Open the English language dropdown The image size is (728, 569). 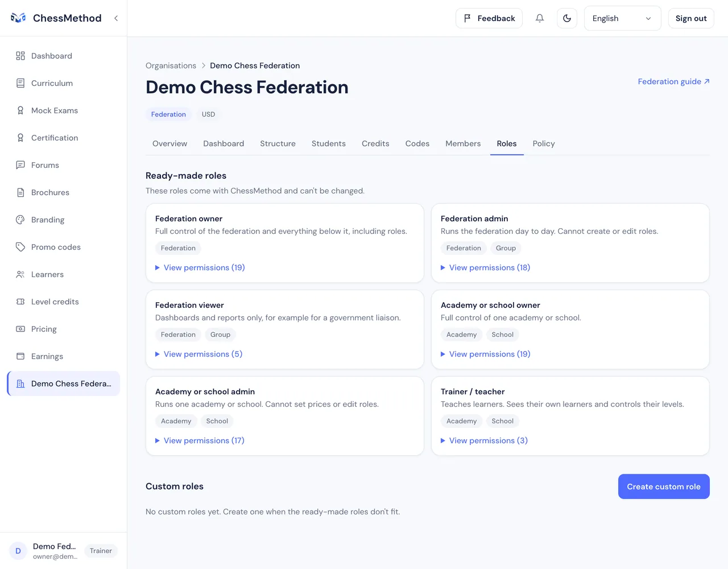point(622,18)
